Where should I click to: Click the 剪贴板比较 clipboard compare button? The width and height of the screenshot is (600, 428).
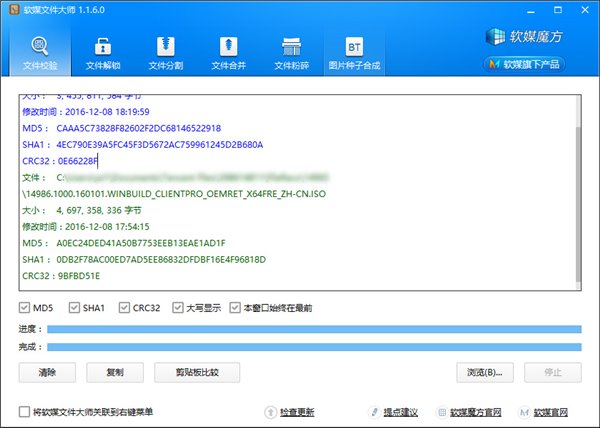pos(197,372)
